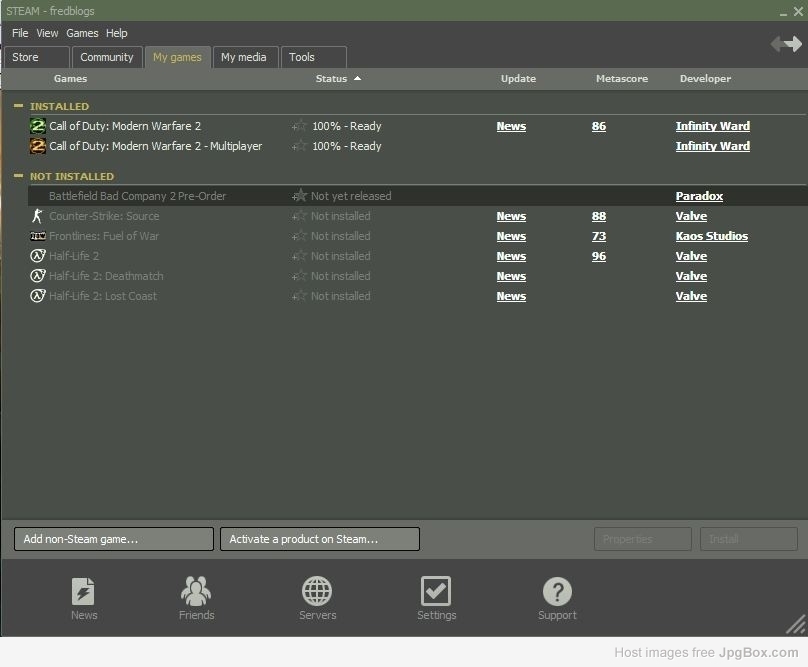Open the Settings checkmark icon
Image resolution: width=808 pixels, height=667 pixels.
(436, 591)
